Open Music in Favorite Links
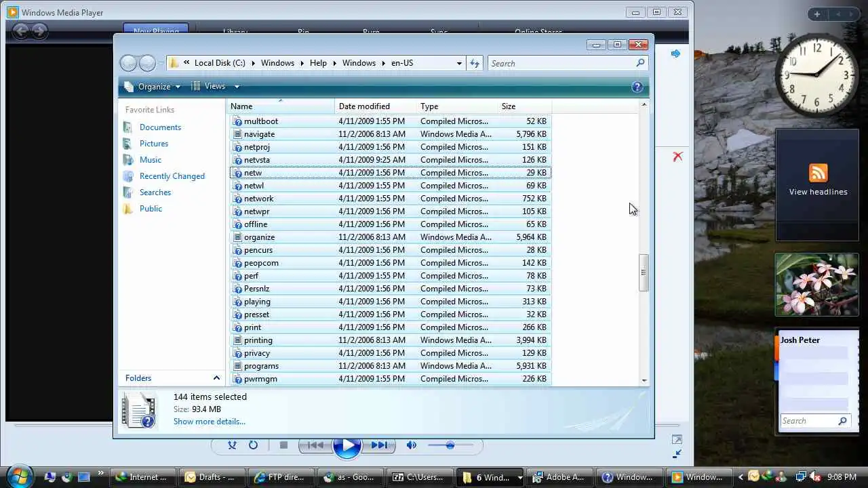The height and width of the screenshot is (488, 868). click(151, 160)
